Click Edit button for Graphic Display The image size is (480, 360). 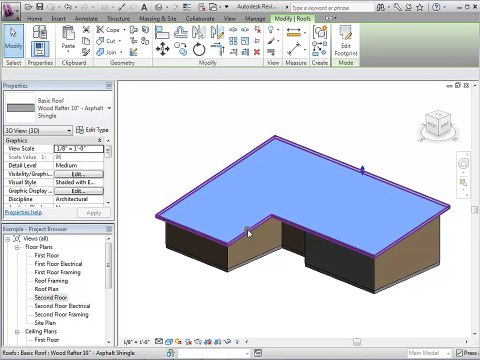(79, 191)
